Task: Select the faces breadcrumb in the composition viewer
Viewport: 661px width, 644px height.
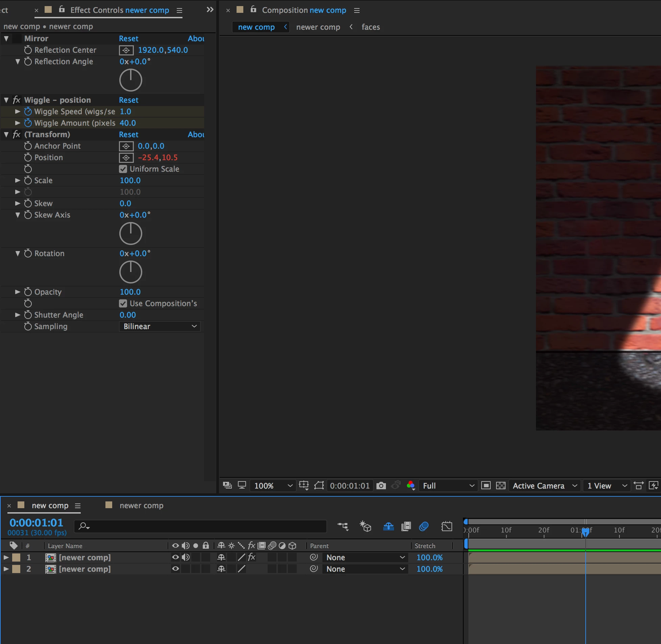Action: pos(370,27)
